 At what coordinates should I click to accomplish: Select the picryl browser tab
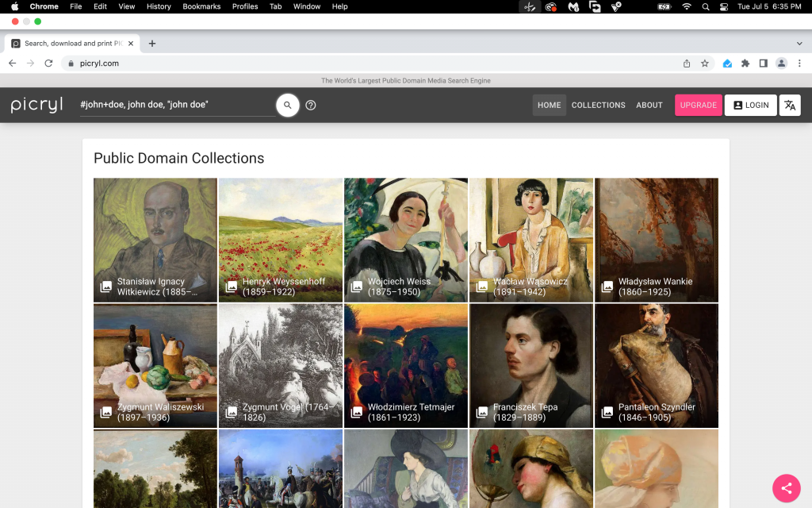coord(72,44)
